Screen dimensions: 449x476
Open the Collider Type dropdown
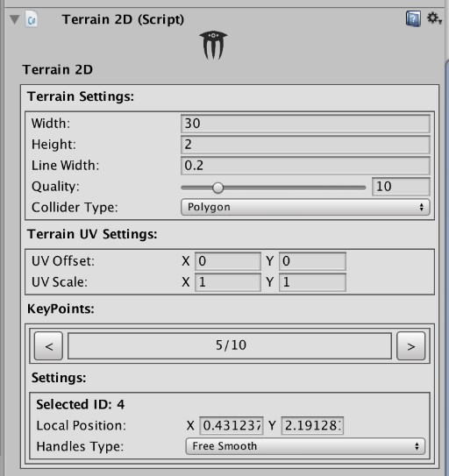click(305, 207)
